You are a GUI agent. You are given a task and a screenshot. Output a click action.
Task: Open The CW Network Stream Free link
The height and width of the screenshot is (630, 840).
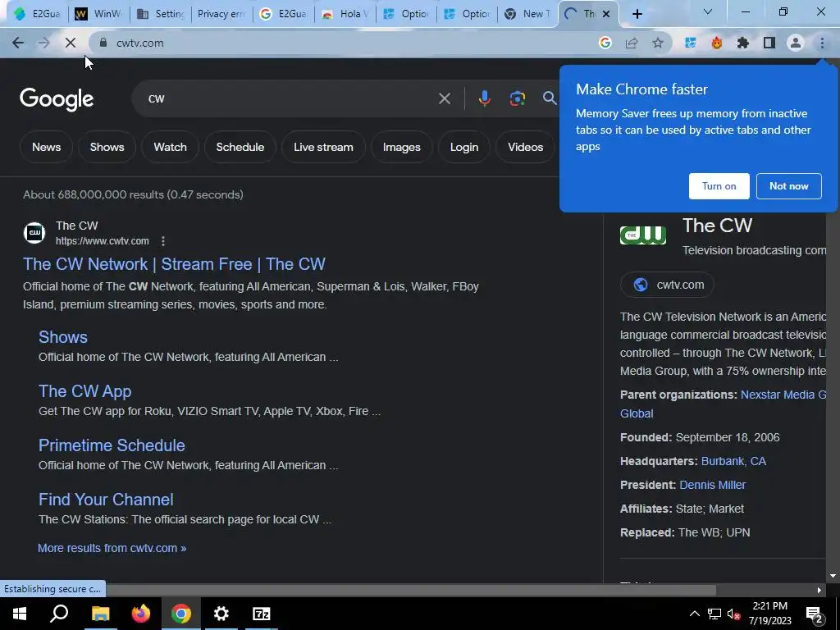tap(174, 264)
